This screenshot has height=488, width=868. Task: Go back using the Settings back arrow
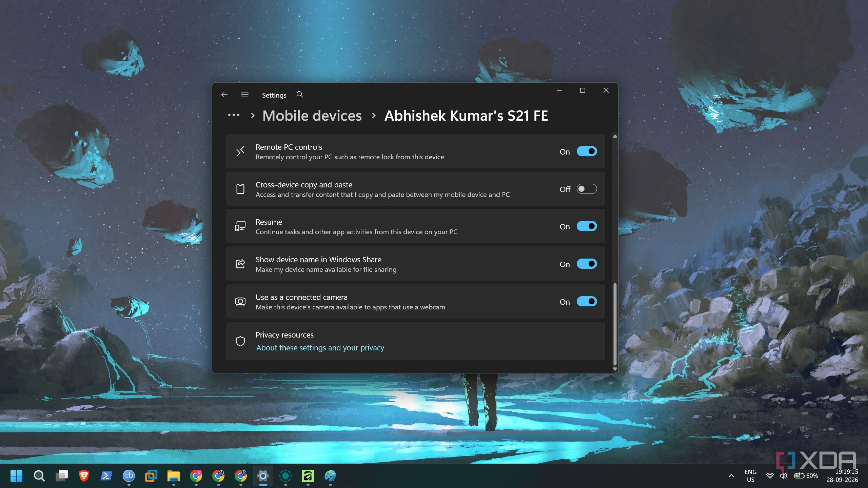tap(224, 95)
